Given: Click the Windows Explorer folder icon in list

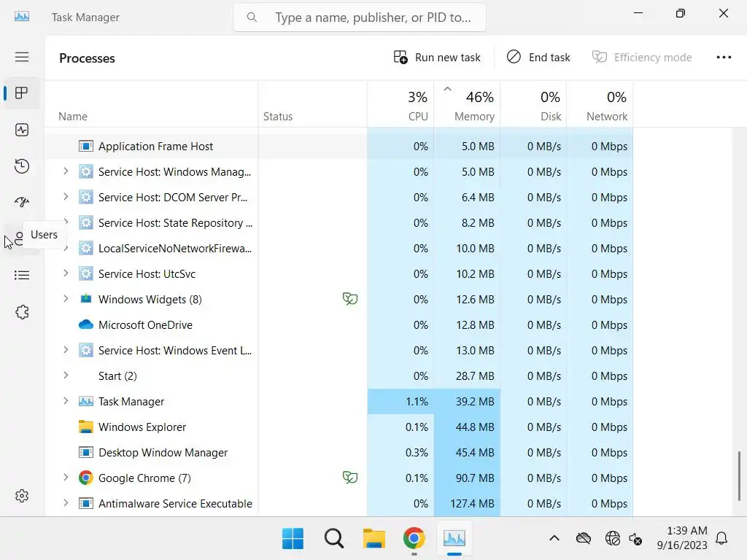Looking at the screenshot, I should coord(86,427).
